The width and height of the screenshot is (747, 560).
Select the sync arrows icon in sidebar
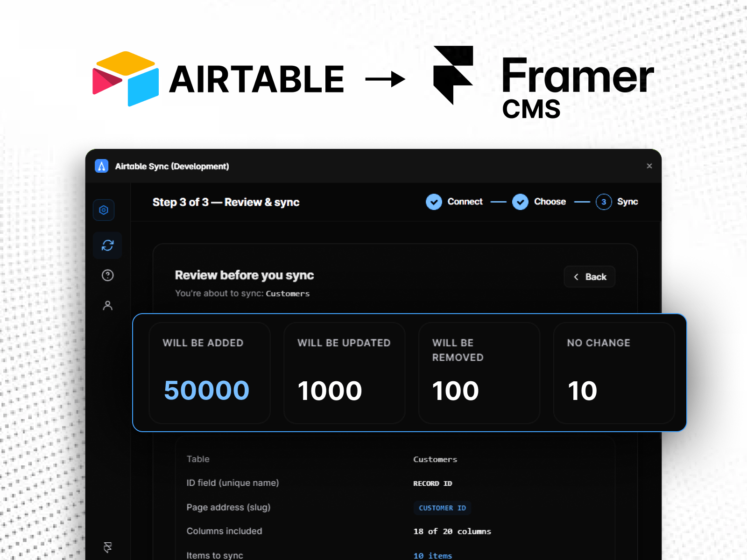point(108,245)
